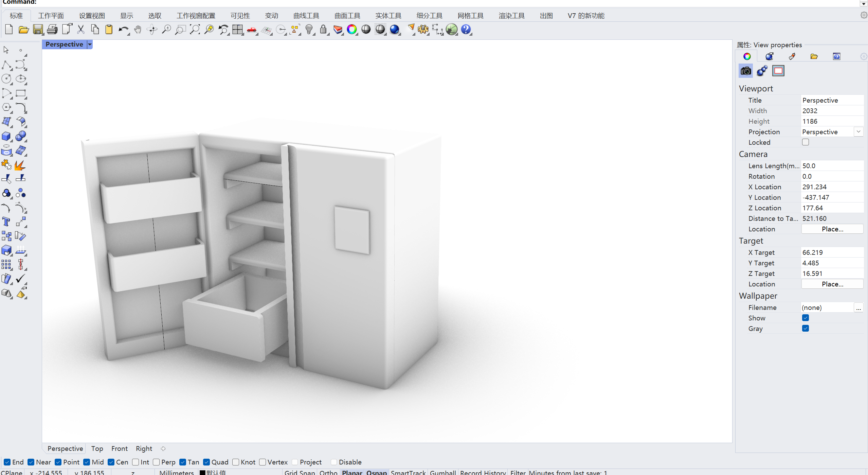Browse wallpaper filename with ellipsis button
This screenshot has height=475, width=868.
(858, 307)
